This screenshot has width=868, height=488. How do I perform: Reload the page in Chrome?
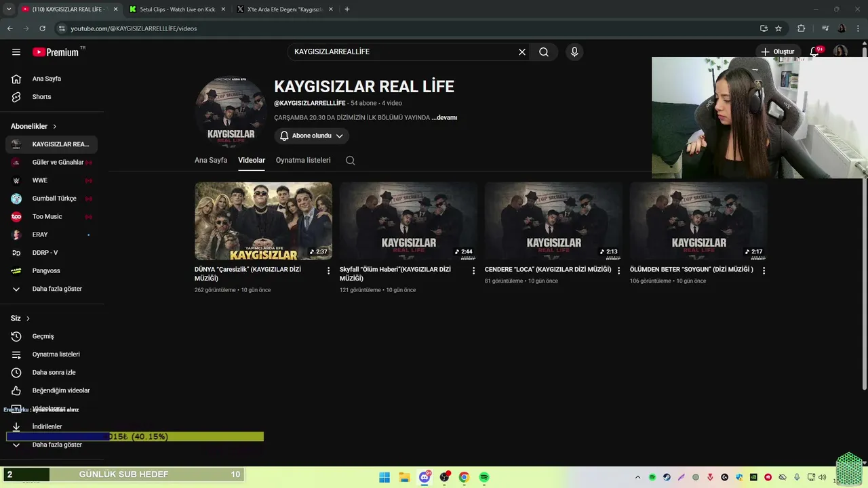tap(42, 28)
